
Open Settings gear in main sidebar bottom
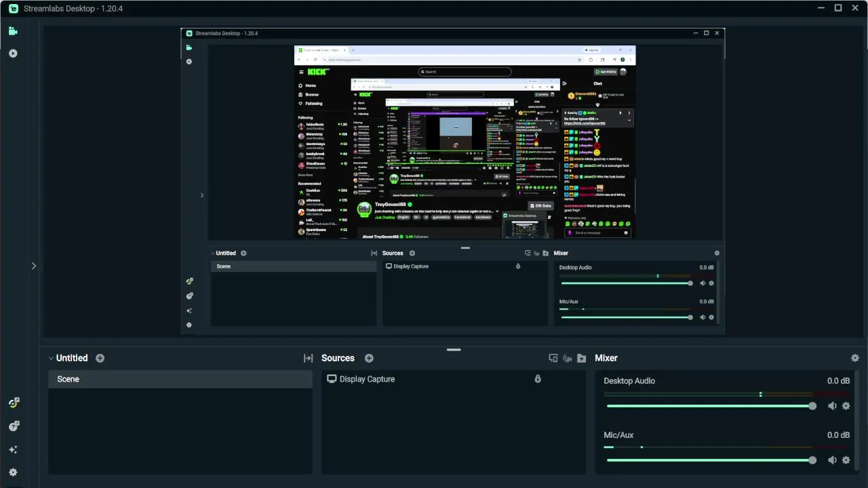13,472
